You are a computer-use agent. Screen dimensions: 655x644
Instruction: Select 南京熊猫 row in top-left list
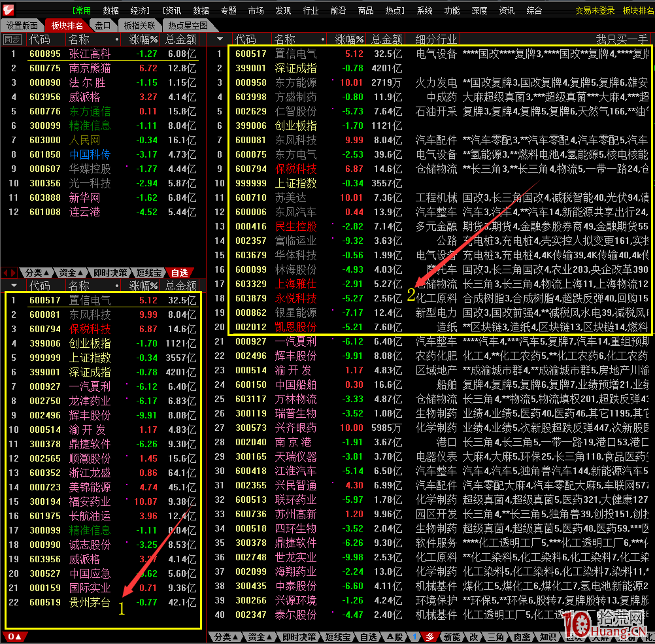(103, 68)
